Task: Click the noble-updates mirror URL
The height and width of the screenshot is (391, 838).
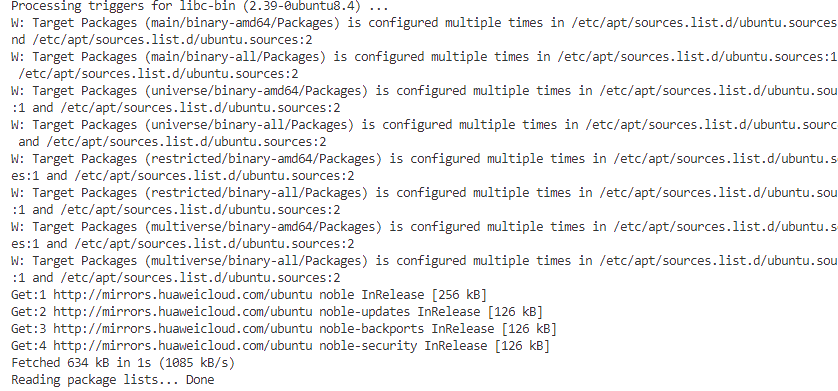Action: [x=182, y=312]
